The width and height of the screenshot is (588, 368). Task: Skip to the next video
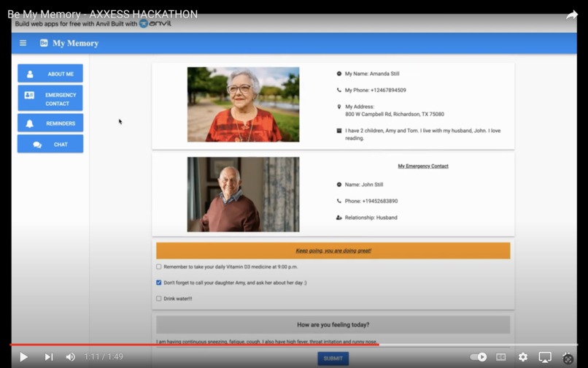49,357
